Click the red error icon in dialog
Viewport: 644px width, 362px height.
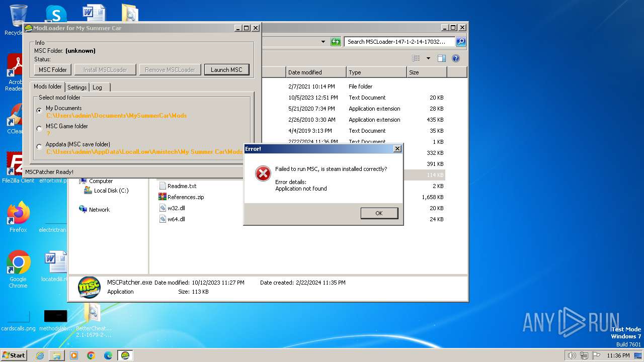[263, 173]
